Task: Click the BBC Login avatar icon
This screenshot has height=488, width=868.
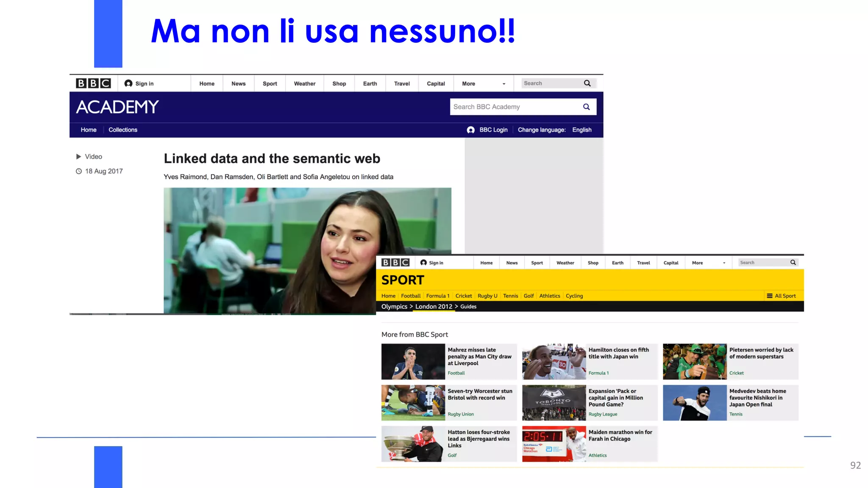Action: click(471, 130)
